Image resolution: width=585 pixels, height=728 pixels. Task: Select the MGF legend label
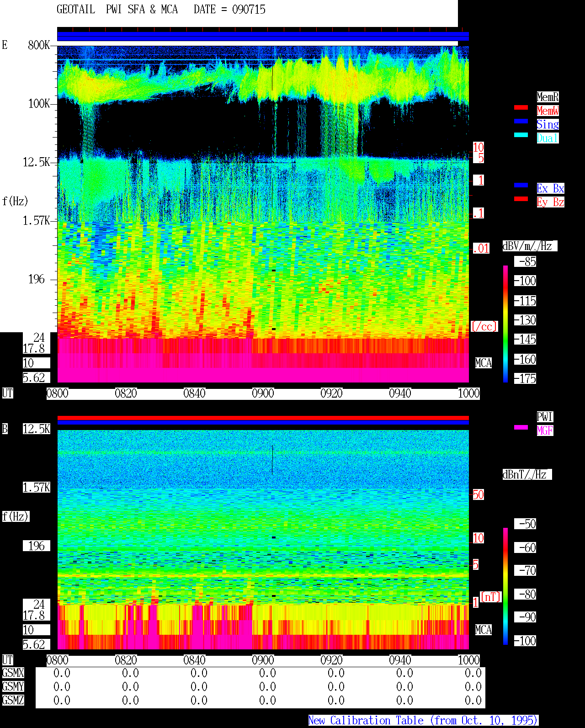(x=545, y=430)
